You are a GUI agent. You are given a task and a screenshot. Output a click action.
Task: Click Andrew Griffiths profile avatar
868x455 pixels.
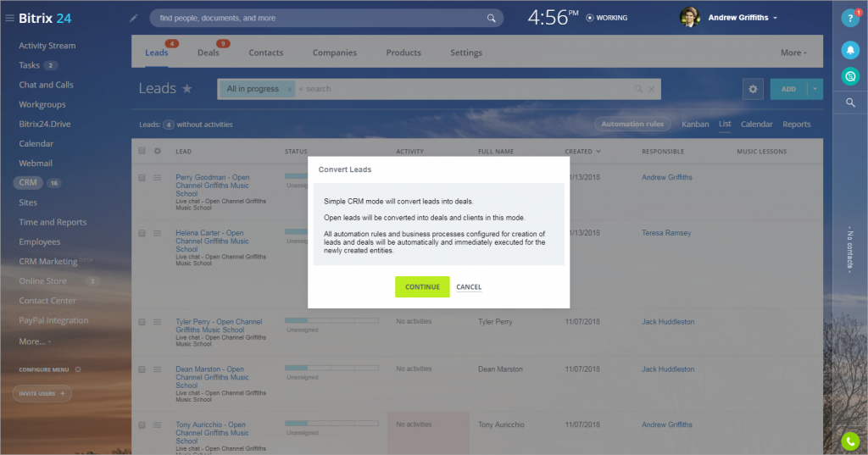click(x=689, y=18)
